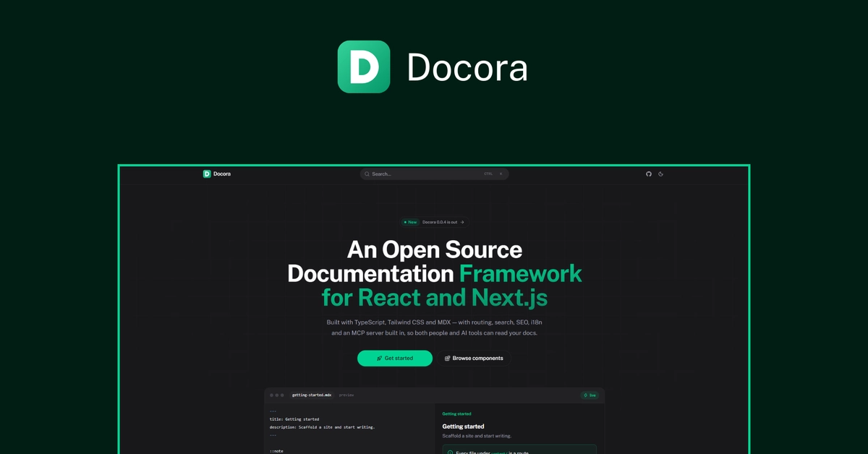Click the large green Docora banner logo
This screenshot has height=454, width=868.
pyautogui.click(x=364, y=67)
